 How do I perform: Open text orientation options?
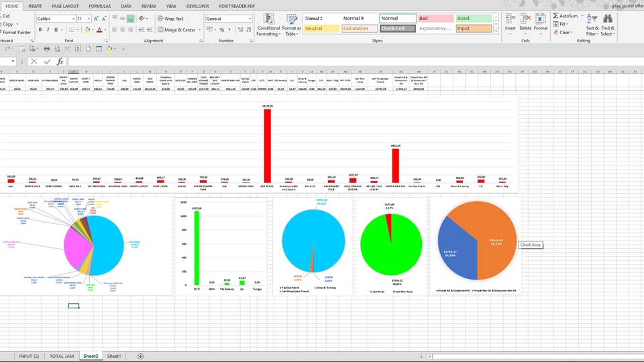(142, 19)
